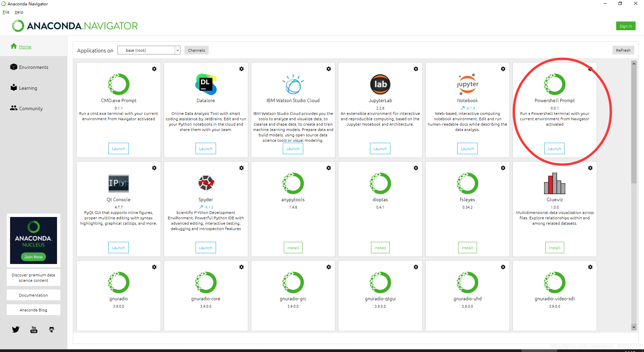Image resolution: width=644 pixels, height=352 pixels.
Task: Click the IBM Watson Studio logo
Action: pos(293,84)
